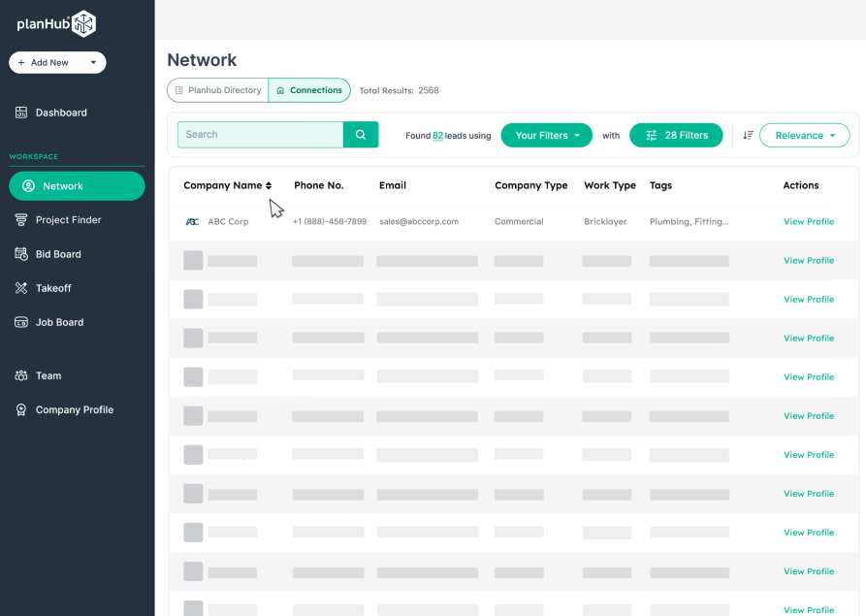Click the Network person icon
Viewport: 866px width, 616px height.
(28, 186)
